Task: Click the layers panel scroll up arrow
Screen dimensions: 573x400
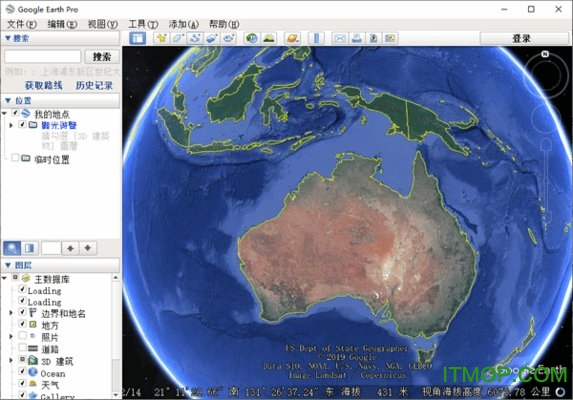Action: (x=116, y=277)
